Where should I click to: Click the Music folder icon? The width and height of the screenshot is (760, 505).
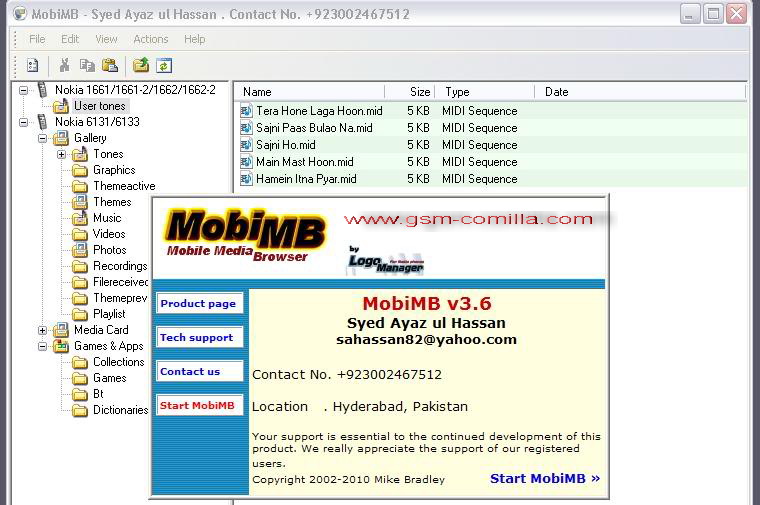click(79, 218)
